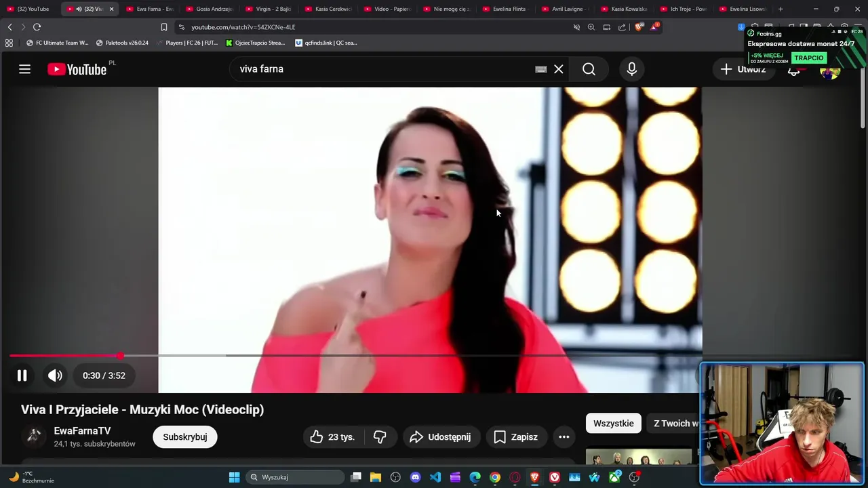Reload the current page
Screen dimensions: 868x488
coord(37,27)
